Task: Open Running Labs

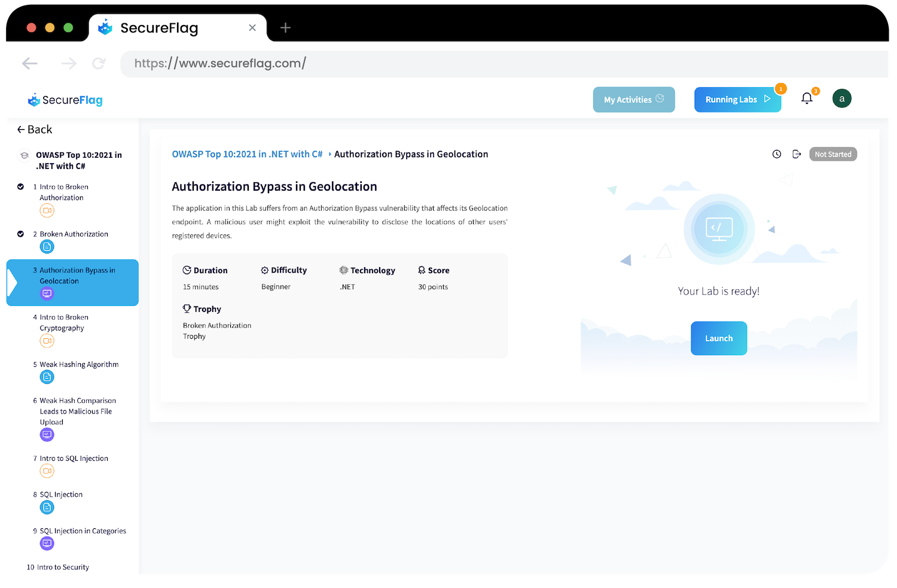Action: [x=737, y=100]
